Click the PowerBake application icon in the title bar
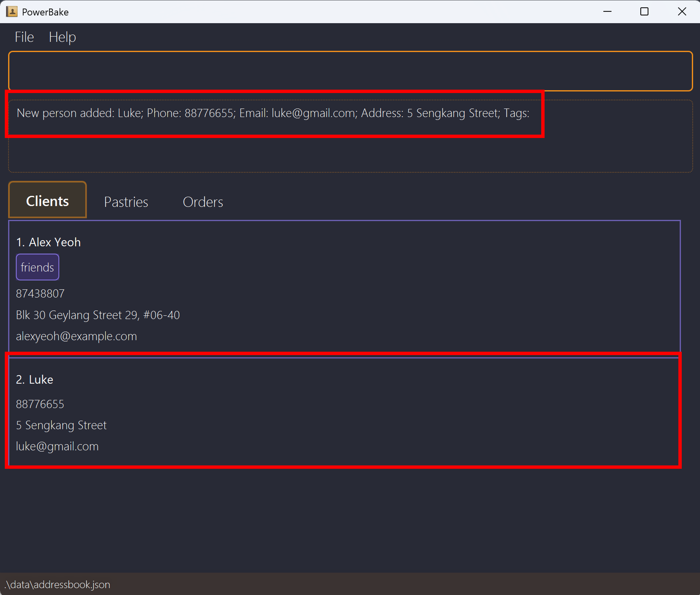The image size is (700, 595). point(12,12)
